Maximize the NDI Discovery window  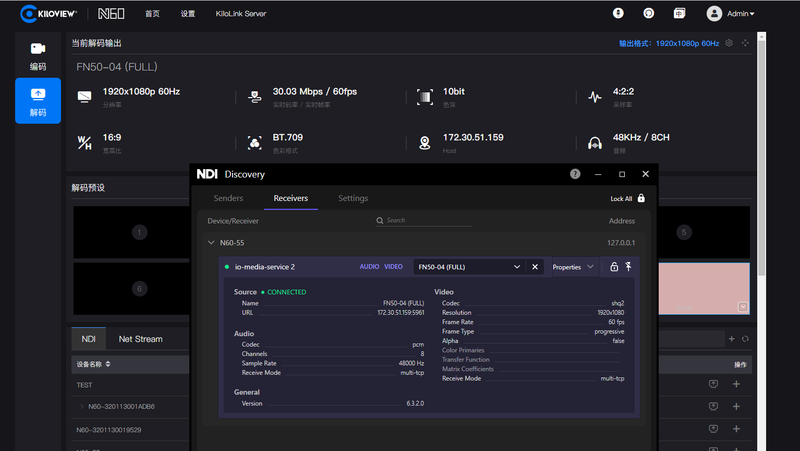tap(622, 174)
